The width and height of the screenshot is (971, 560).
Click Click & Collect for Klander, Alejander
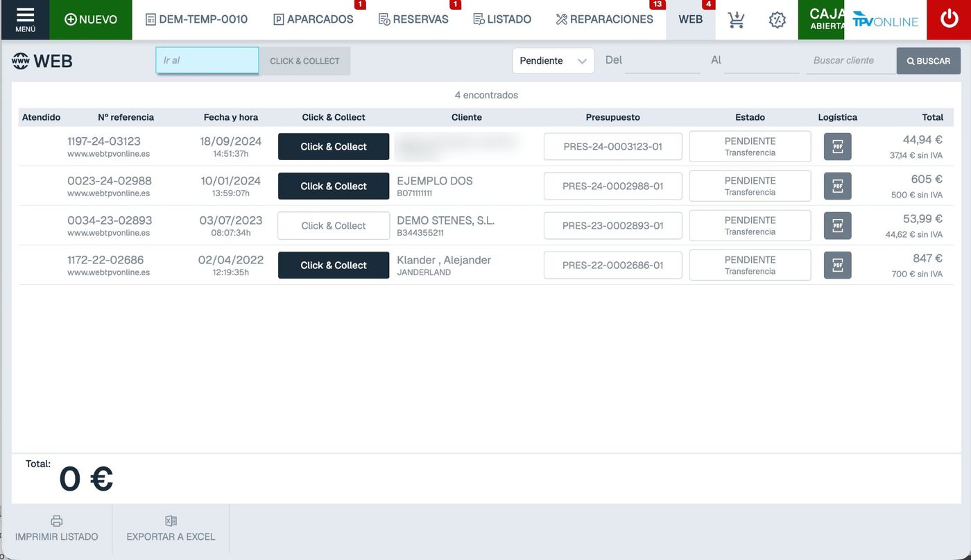pos(334,265)
